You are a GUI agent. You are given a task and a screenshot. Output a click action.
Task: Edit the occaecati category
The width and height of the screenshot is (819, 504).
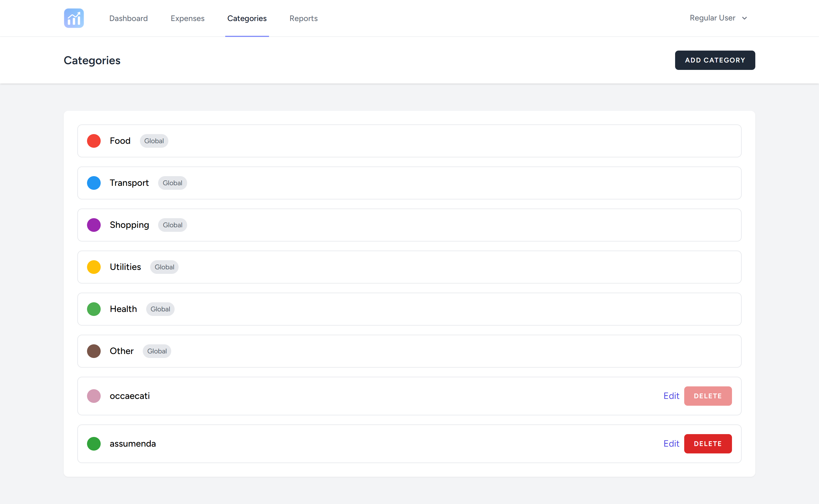coord(671,396)
